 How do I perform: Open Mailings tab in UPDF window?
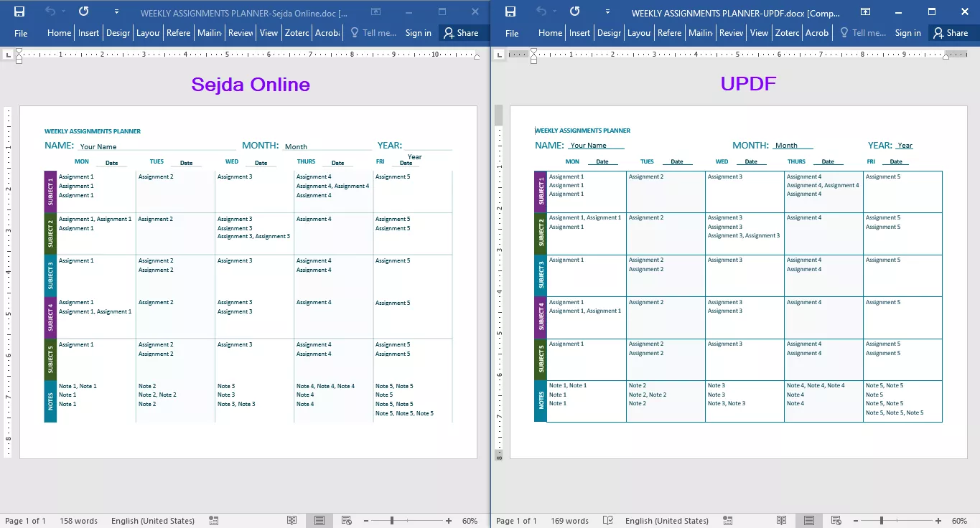pyautogui.click(x=701, y=33)
